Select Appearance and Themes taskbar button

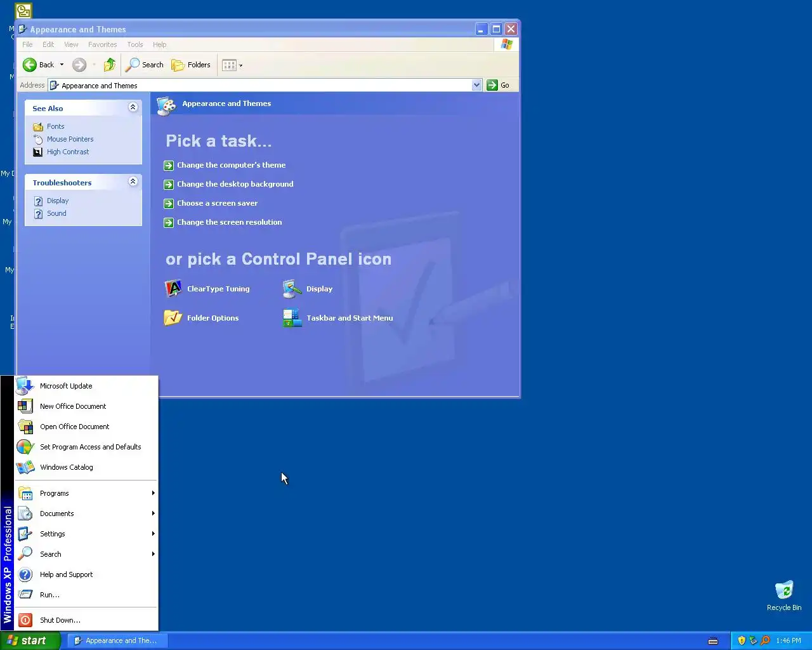(116, 640)
